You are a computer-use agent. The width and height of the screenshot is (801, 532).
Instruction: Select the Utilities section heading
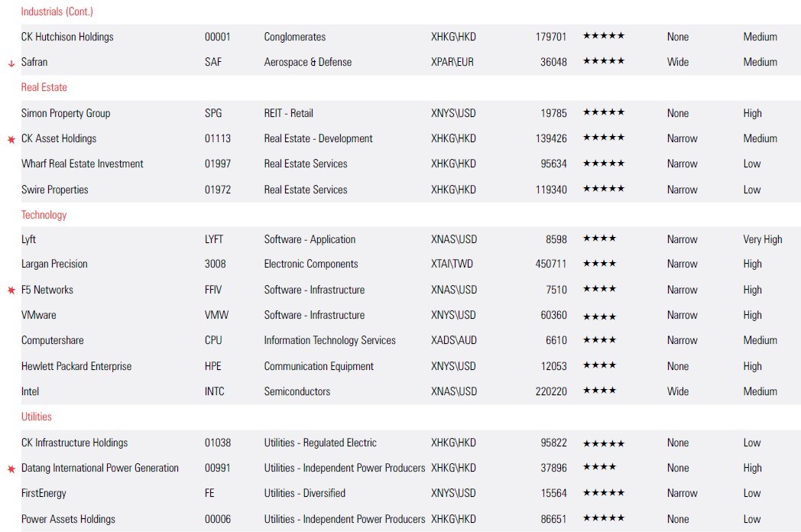pos(37,417)
